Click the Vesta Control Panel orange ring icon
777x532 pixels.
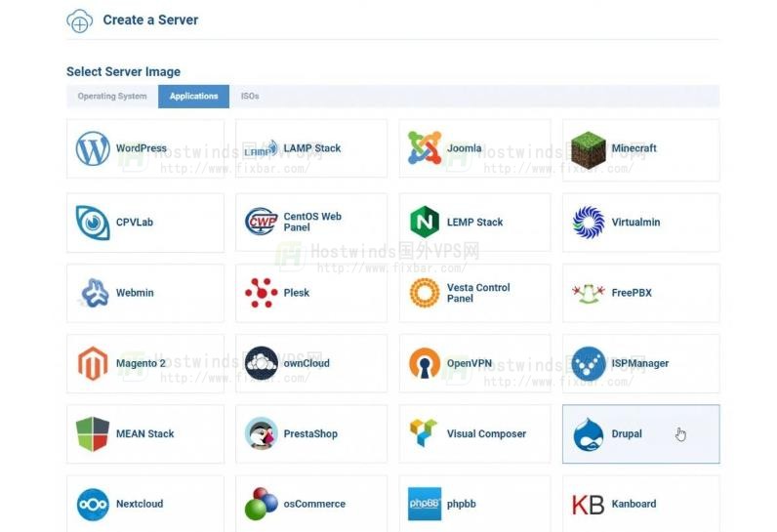click(425, 293)
